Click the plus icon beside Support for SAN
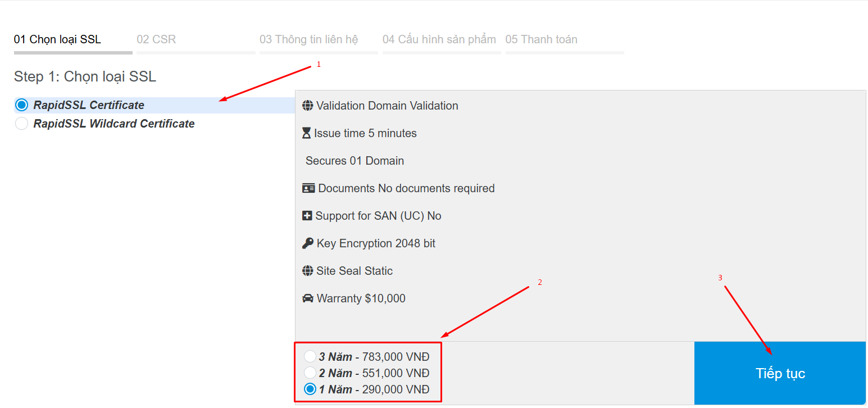 pos(307,216)
